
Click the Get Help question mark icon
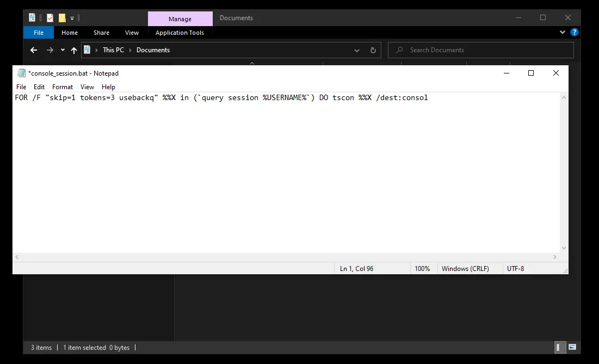pos(575,32)
